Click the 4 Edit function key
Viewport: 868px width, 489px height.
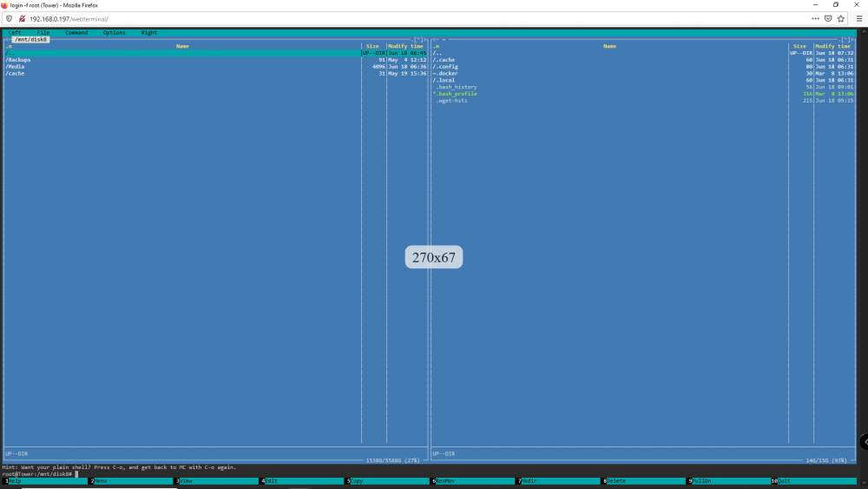pyautogui.click(x=302, y=480)
